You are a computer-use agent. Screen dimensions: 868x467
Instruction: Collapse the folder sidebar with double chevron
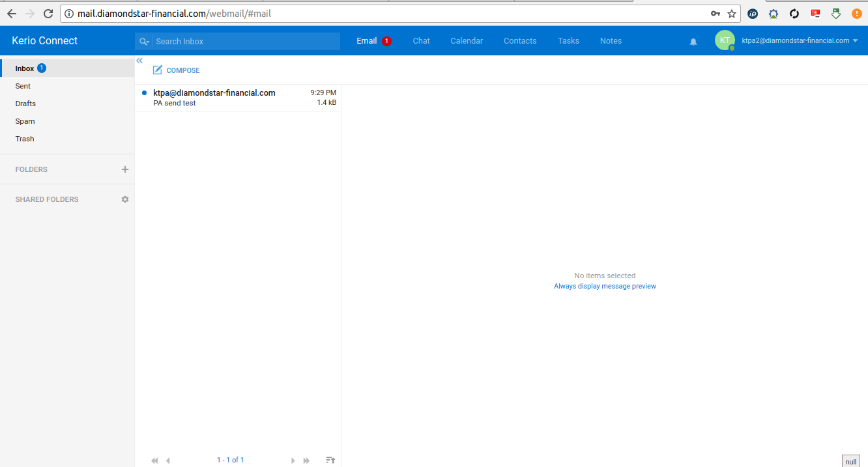(139, 61)
